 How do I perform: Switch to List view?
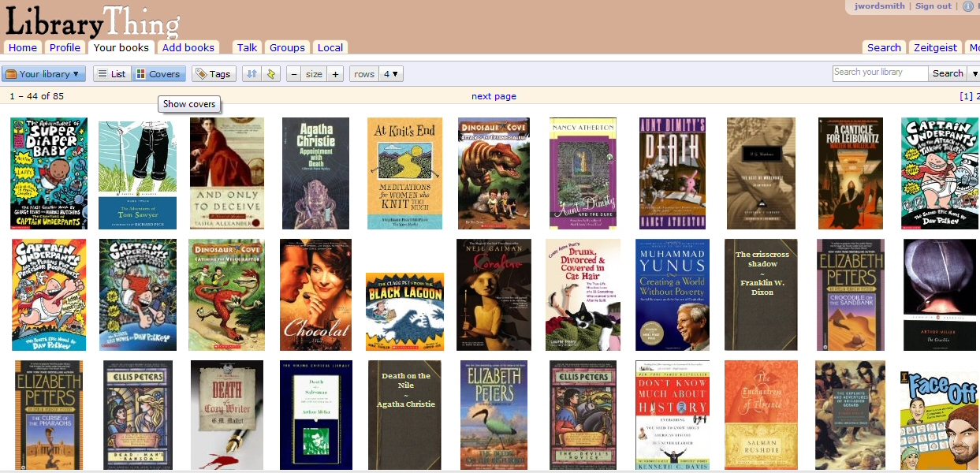pos(111,74)
